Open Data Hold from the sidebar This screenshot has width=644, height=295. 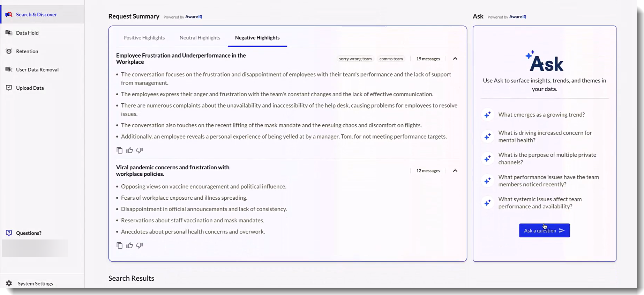[27, 33]
